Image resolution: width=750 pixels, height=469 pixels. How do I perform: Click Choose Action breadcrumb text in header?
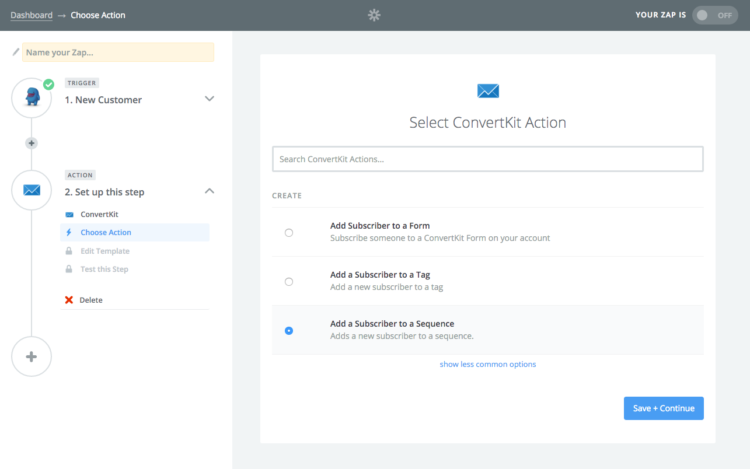point(98,15)
